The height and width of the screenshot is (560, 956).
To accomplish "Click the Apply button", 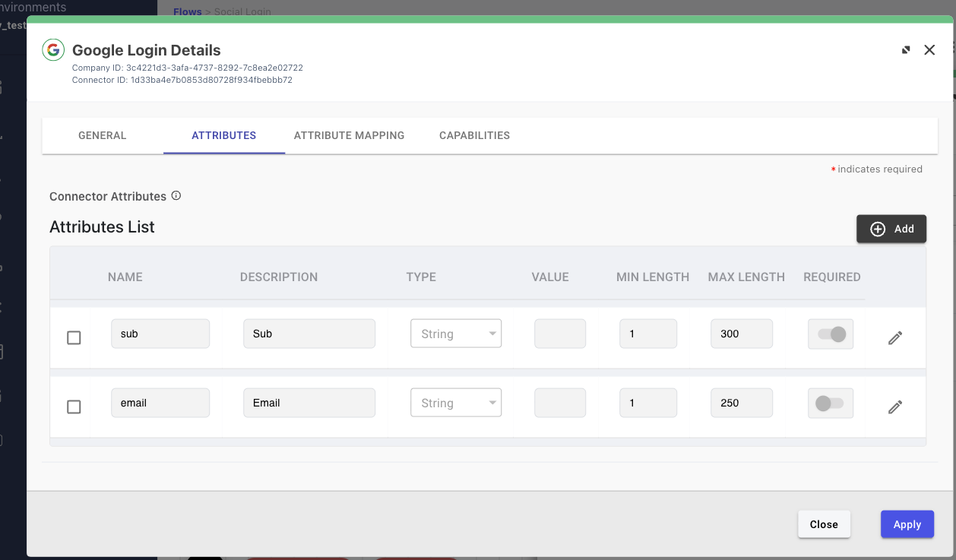I will pos(907,524).
